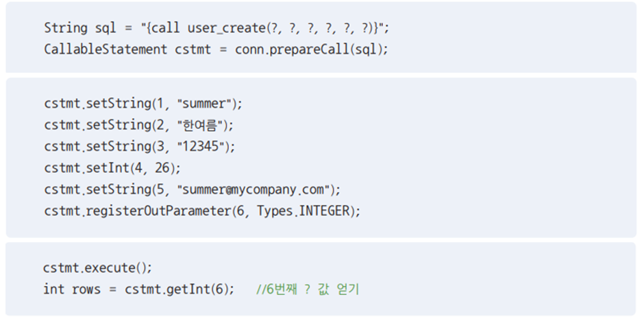Click the question mark placeholders list
This screenshot has width=644, height=317.
pos(319,28)
